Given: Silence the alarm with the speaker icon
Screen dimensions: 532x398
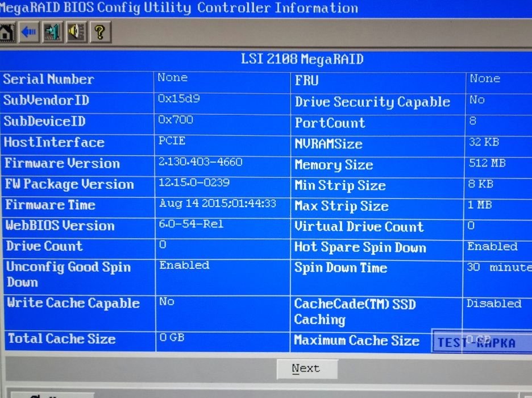Looking at the screenshot, I should [x=77, y=32].
